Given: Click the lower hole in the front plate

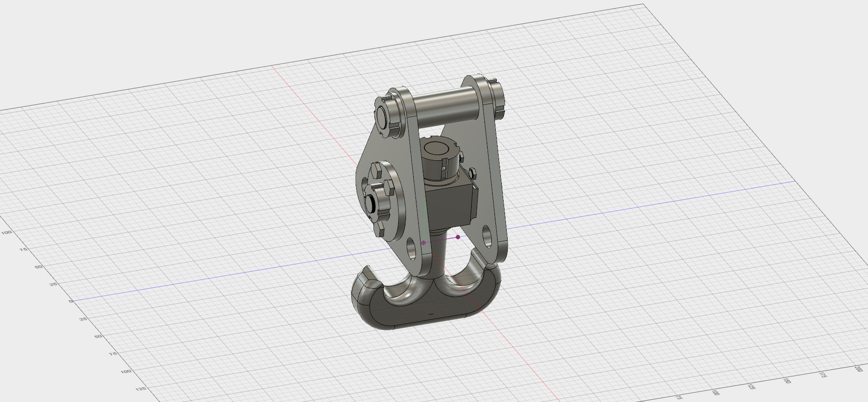Looking at the screenshot, I should click(x=412, y=249).
